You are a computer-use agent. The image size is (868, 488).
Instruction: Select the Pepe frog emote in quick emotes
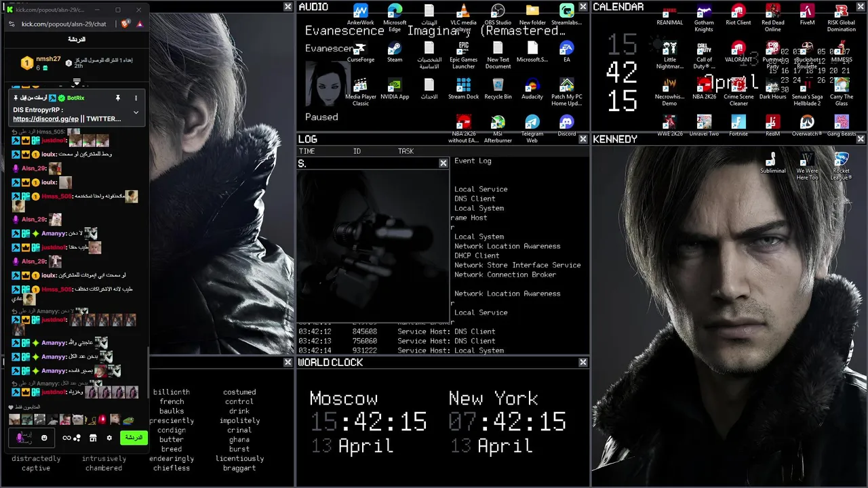128,420
